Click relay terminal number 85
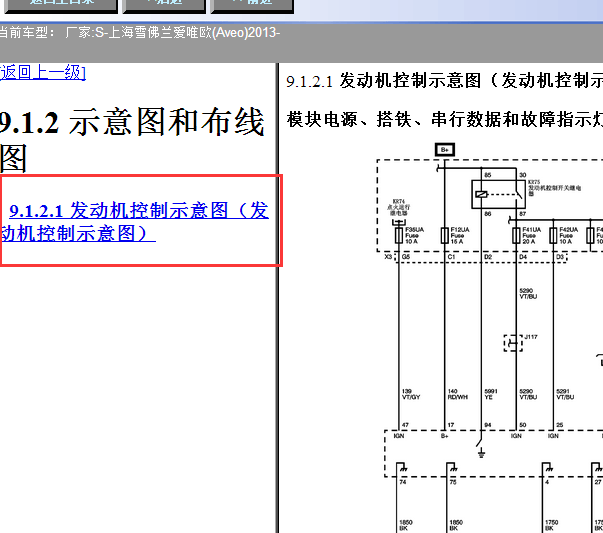Viewport: 603px width, 533px height. click(488, 175)
